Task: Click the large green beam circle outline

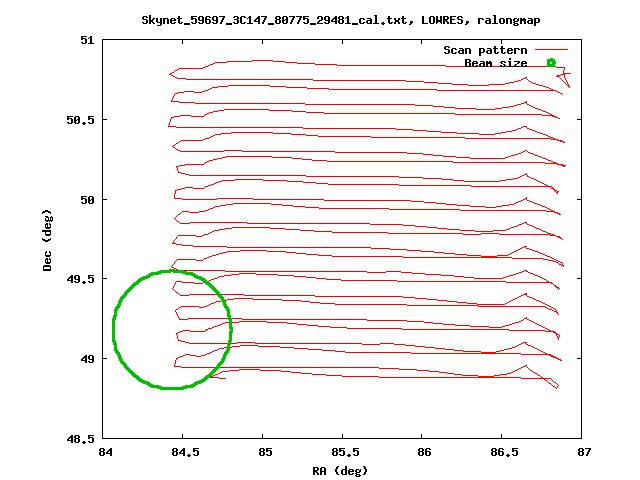Action: pos(172,329)
